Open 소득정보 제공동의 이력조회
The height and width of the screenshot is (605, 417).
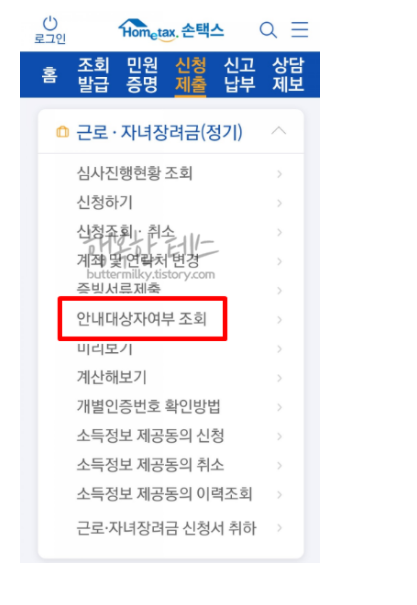point(165,494)
